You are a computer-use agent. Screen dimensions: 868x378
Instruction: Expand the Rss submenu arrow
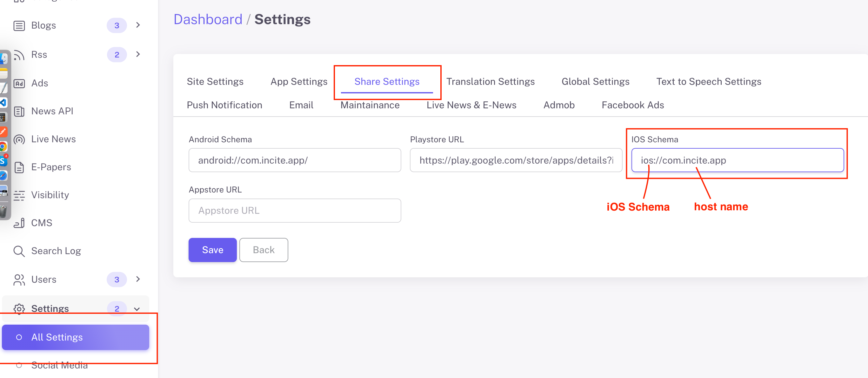click(x=138, y=54)
